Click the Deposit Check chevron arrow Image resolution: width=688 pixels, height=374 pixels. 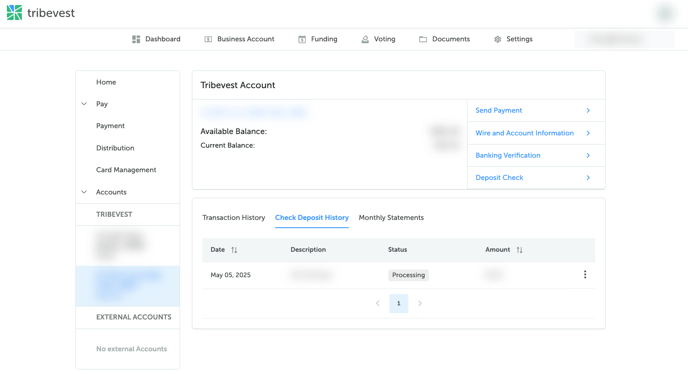click(588, 178)
